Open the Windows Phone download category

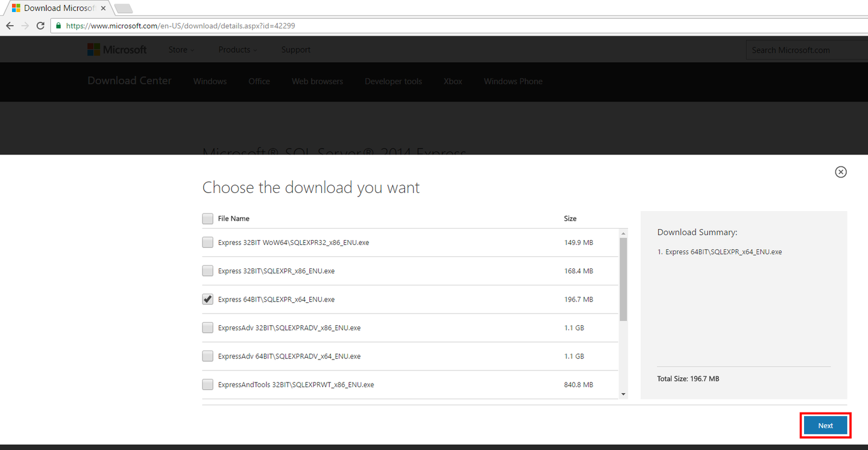tap(513, 81)
